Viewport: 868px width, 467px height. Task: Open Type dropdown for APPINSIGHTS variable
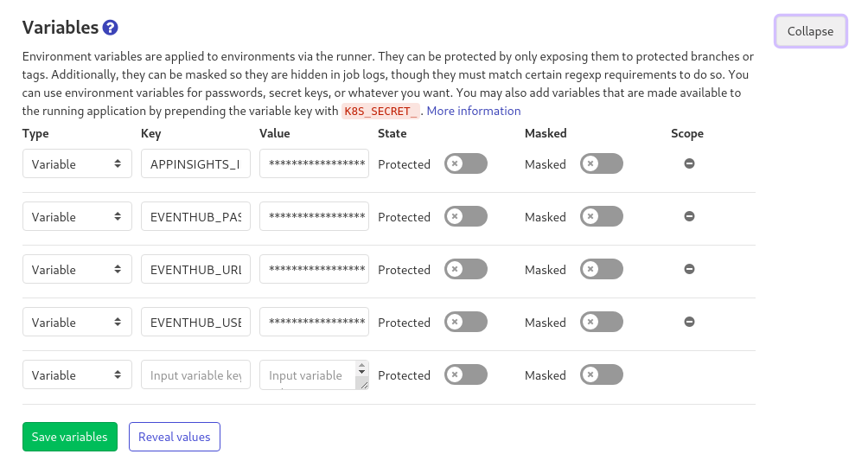pos(77,163)
